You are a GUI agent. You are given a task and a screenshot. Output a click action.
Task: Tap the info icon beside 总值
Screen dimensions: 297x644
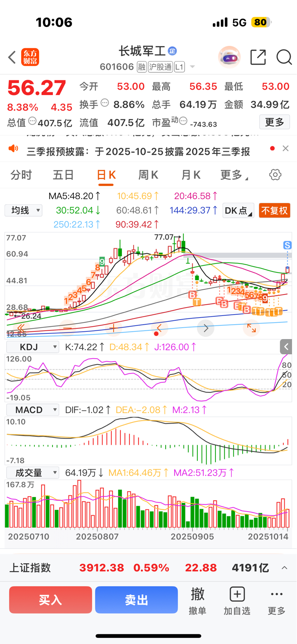32,121
